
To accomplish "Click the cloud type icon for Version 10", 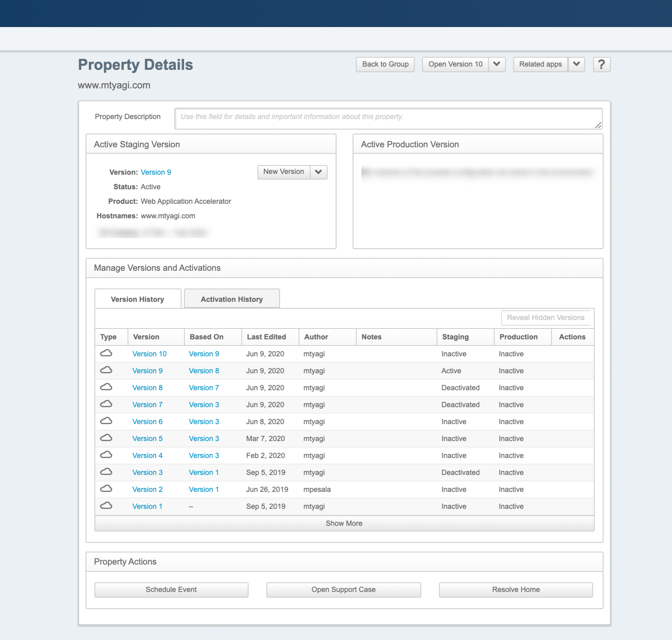I will (x=106, y=353).
